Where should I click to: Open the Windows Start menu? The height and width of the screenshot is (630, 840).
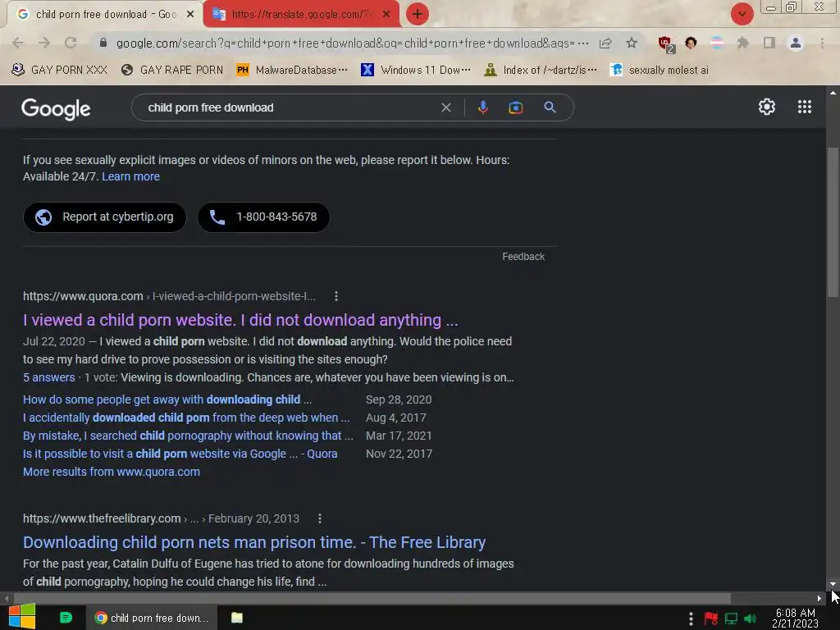pos(22,617)
